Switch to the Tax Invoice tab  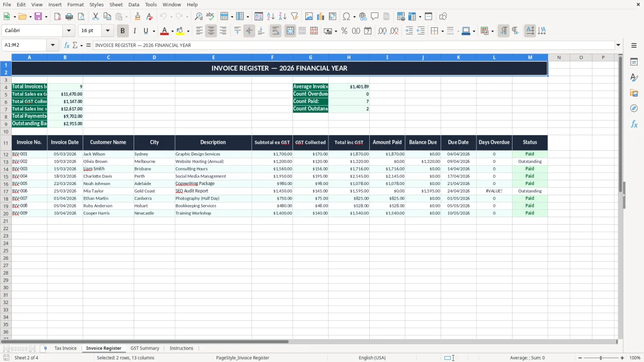(x=65, y=348)
